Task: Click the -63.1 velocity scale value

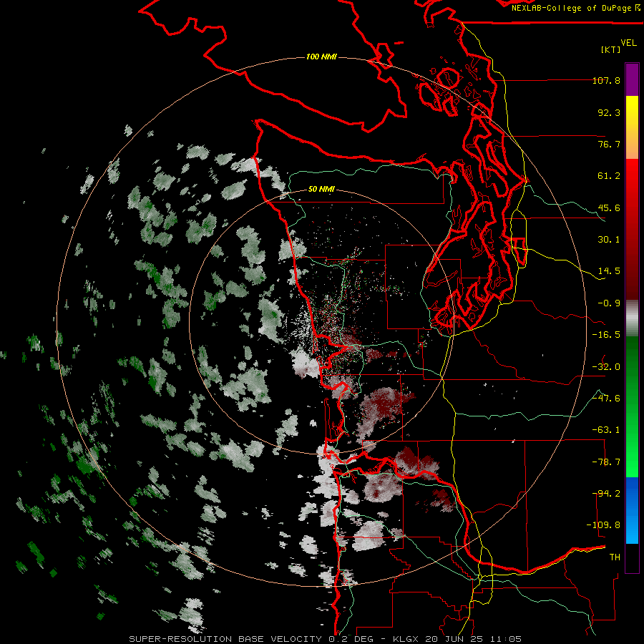Action: pyautogui.click(x=606, y=430)
